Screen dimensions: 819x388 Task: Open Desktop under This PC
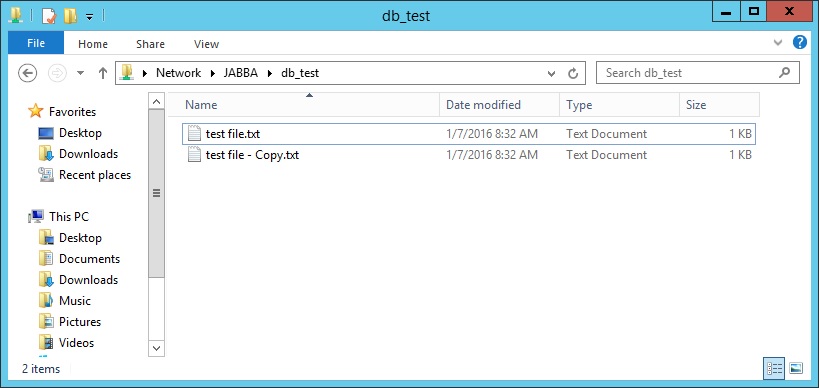pyautogui.click(x=80, y=238)
